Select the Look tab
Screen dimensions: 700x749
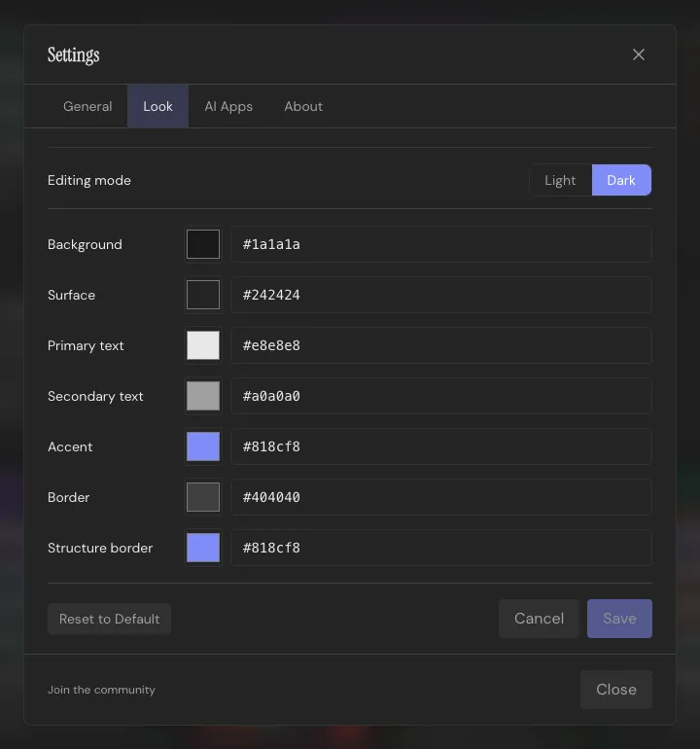158,106
